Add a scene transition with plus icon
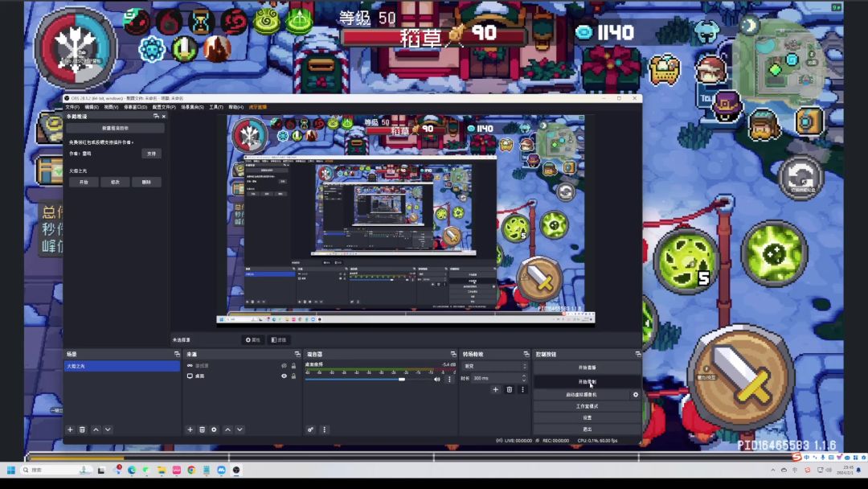The width and height of the screenshot is (868, 489). click(495, 389)
